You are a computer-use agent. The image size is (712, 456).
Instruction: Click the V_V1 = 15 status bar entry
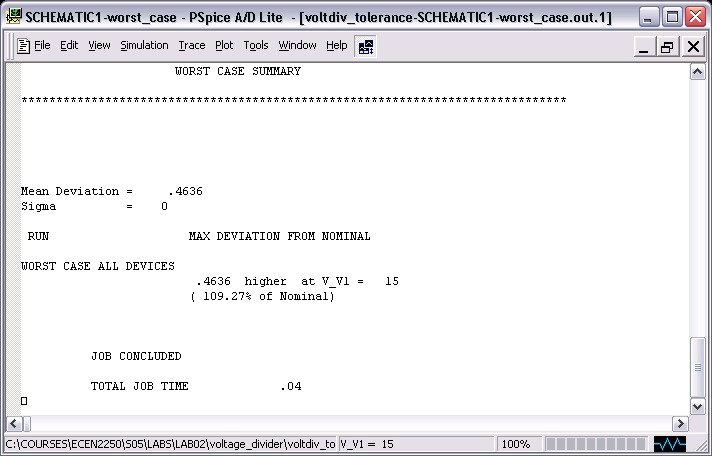[416, 444]
